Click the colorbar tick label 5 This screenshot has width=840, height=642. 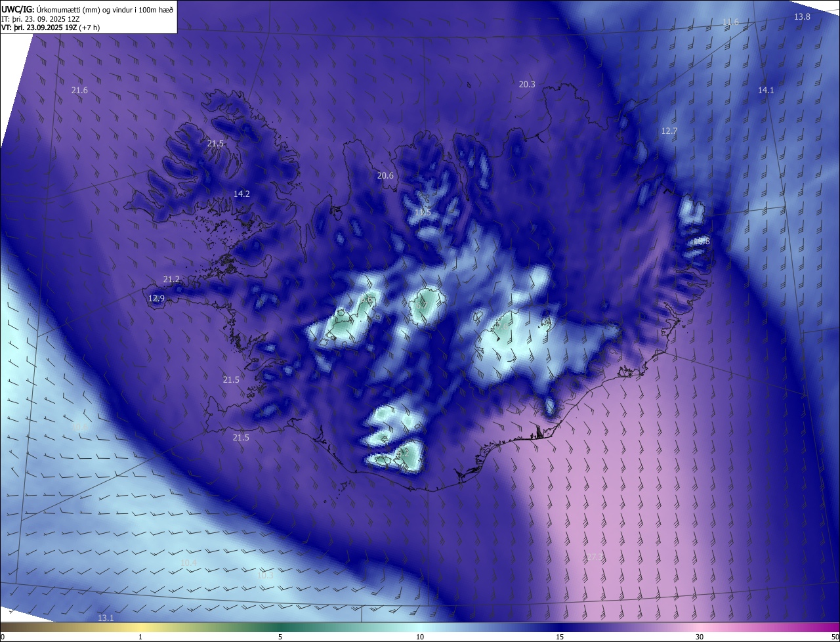pyautogui.click(x=280, y=637)
